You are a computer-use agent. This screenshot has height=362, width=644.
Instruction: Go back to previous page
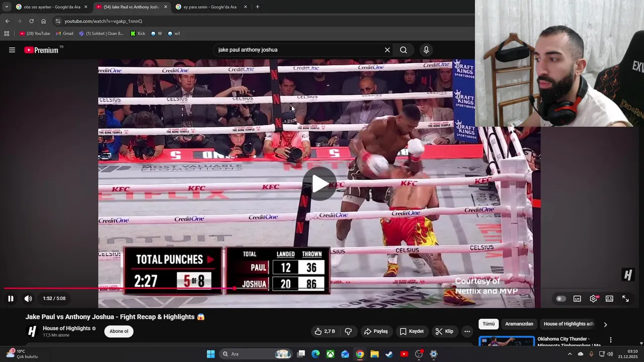click(7, 21)
